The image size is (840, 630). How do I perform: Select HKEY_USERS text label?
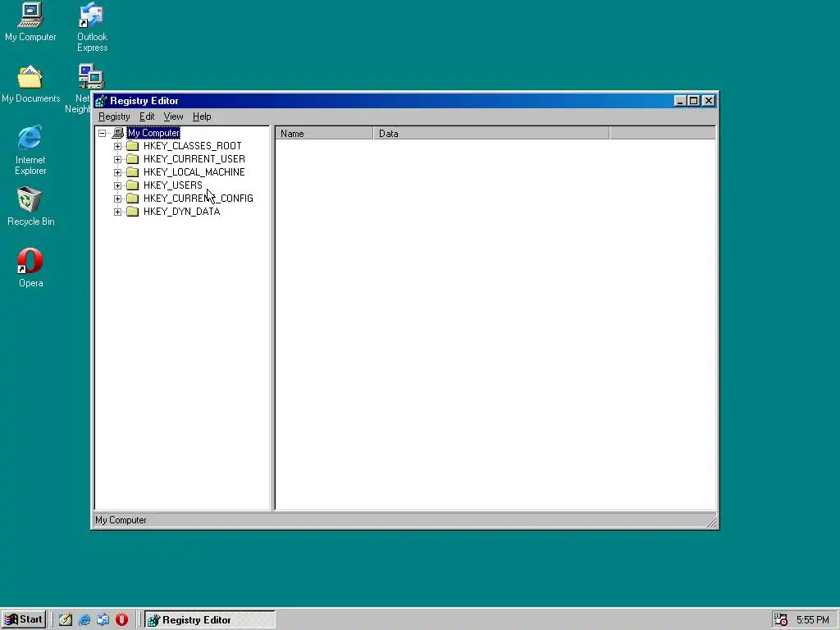(x=172, y=185)
